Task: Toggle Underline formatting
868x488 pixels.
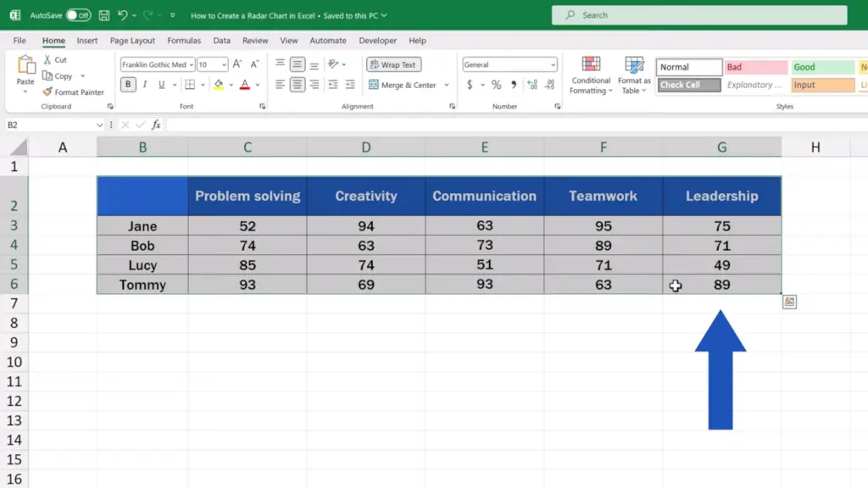Action: (x=162, y=85)
